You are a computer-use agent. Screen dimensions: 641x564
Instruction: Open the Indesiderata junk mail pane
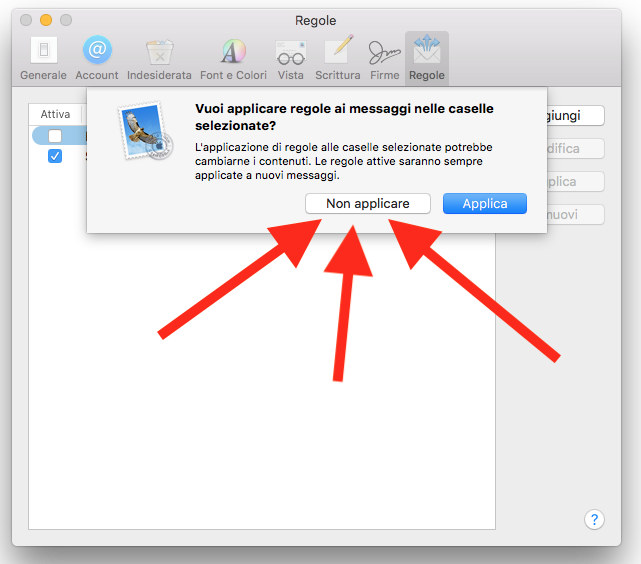click(x=159, y=58)
